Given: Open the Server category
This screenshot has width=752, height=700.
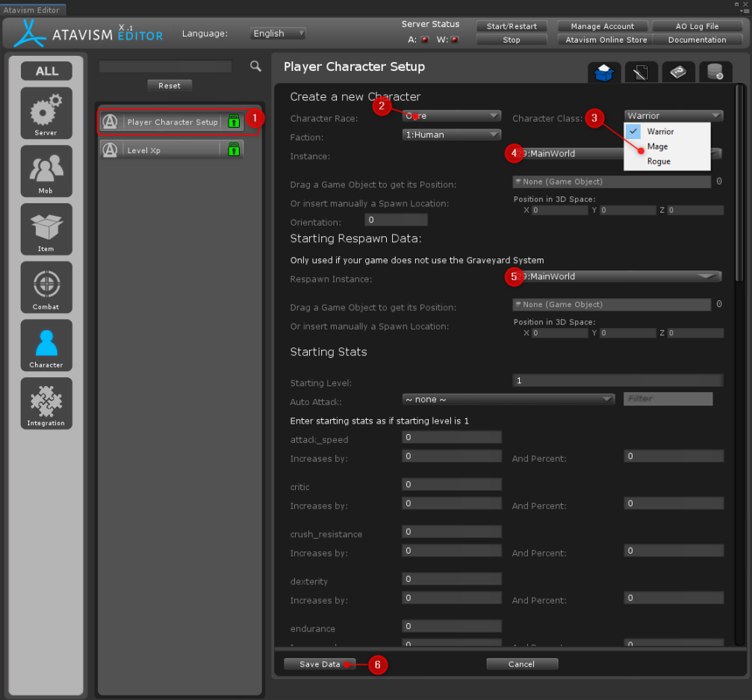Looking at the screenshot, I should coord(46,113).
